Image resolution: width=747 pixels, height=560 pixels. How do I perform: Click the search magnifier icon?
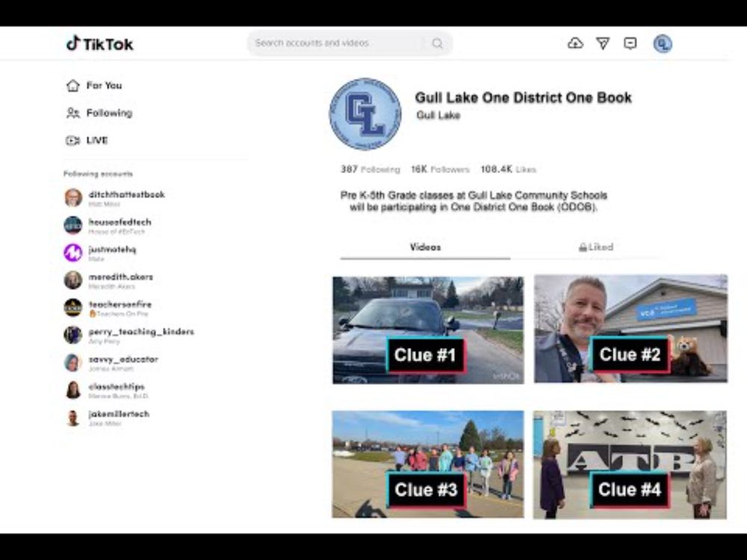(437, 43)
